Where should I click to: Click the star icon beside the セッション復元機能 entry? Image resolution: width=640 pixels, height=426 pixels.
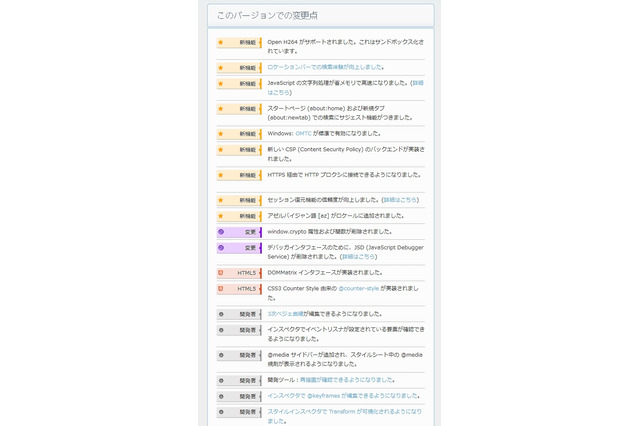point(220,200)
